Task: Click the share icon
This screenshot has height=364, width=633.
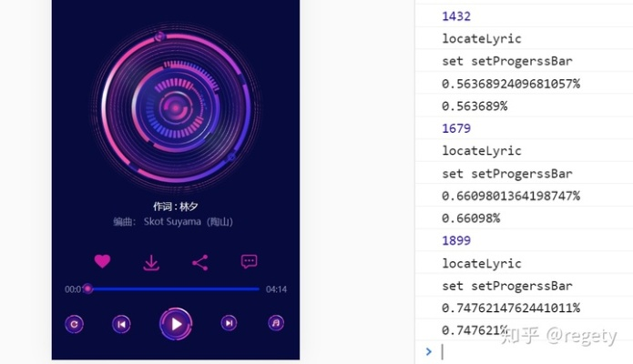Action: click(x=200, y=262)
